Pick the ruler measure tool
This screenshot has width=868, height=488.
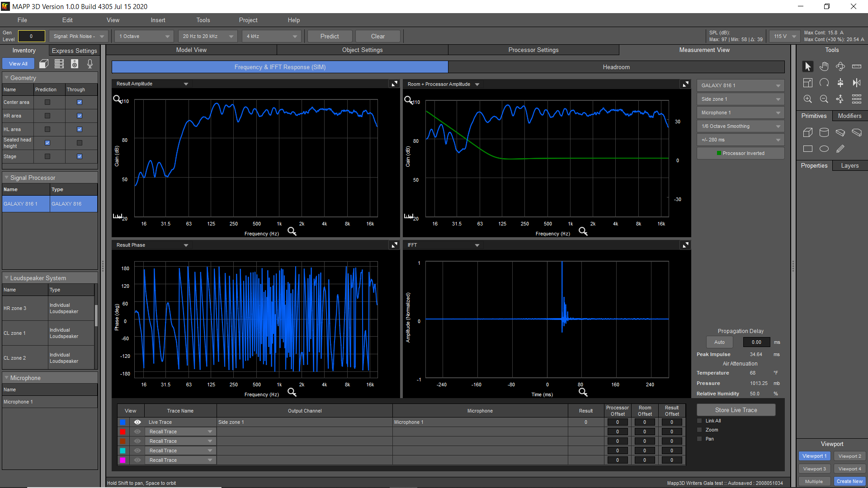[x=857, y=66]
